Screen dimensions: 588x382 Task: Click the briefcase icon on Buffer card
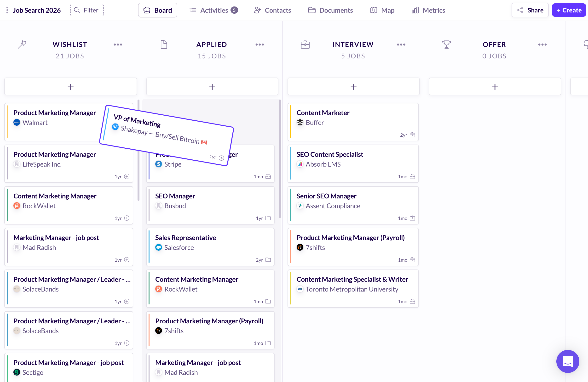(x=412, y=135)
